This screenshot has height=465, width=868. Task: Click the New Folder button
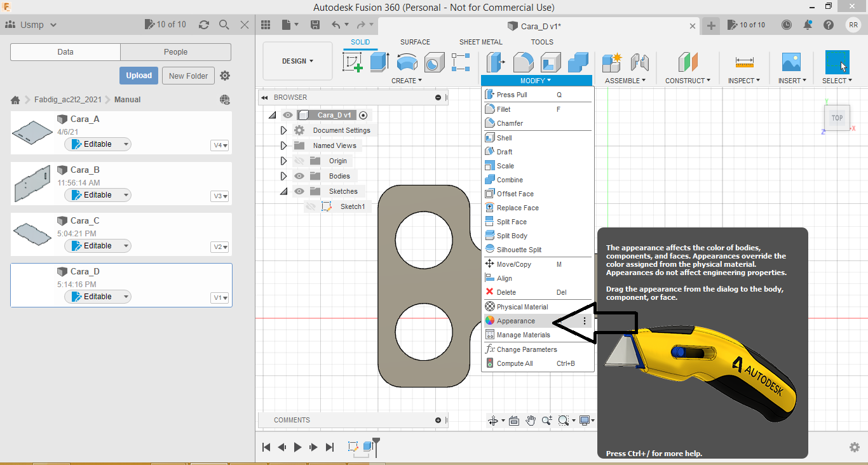188,76
